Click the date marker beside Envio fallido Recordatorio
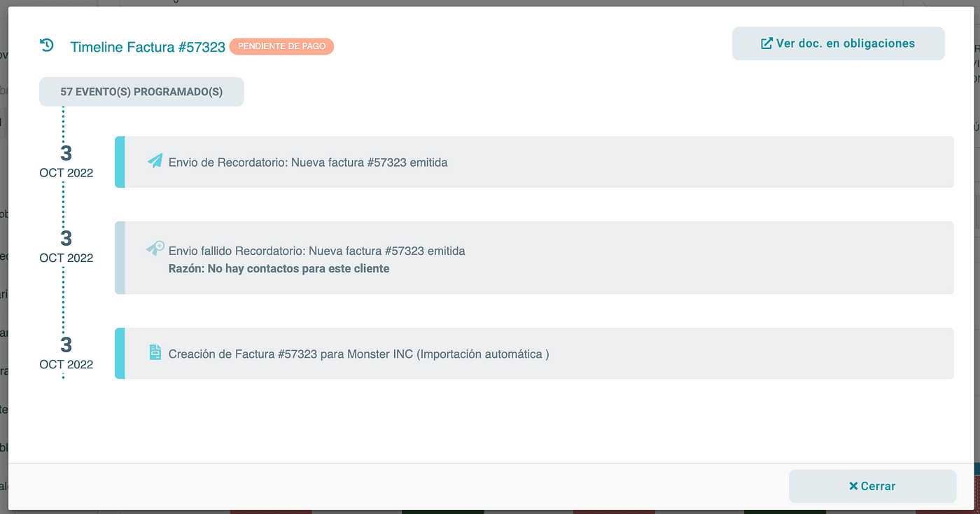980x514 pixels. 66,246
